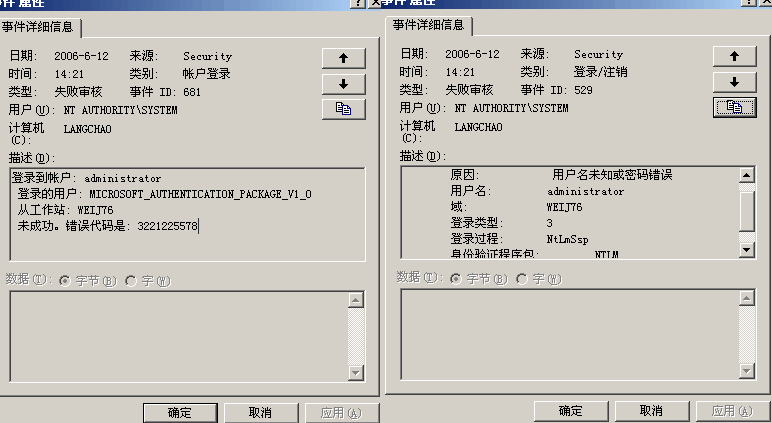Click next event down arrow in left dialog

tap(344, 84)
